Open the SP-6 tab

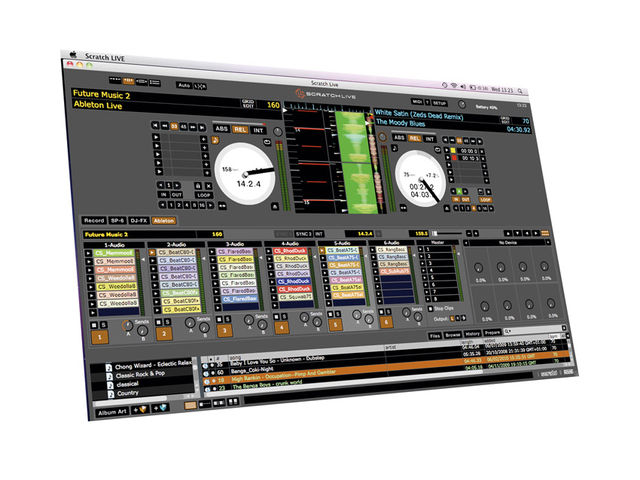(117, 220)
